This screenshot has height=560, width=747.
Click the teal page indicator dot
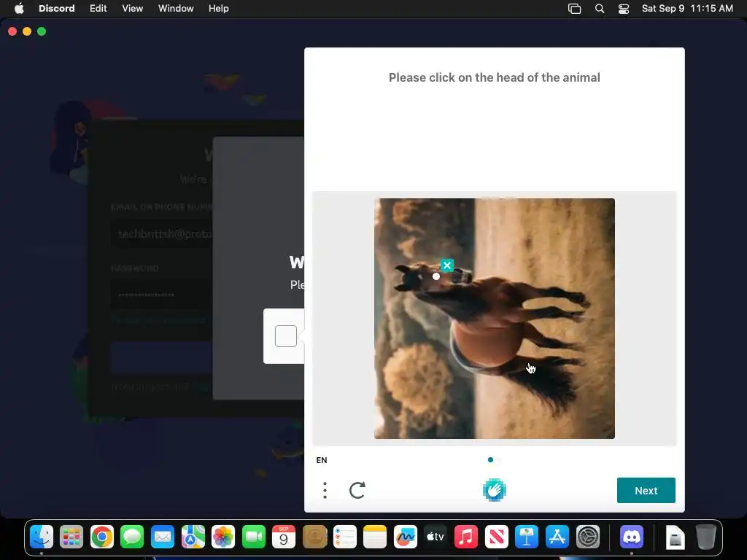click(x=490, y=459)
